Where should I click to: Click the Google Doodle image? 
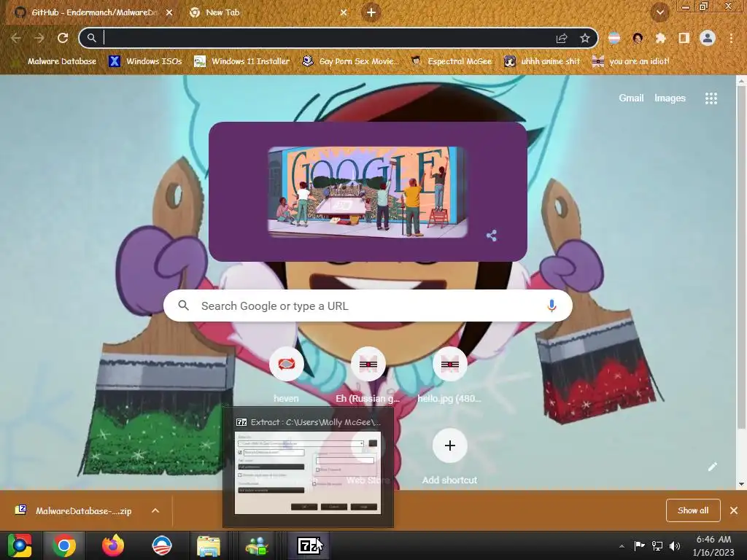point(367,192)
